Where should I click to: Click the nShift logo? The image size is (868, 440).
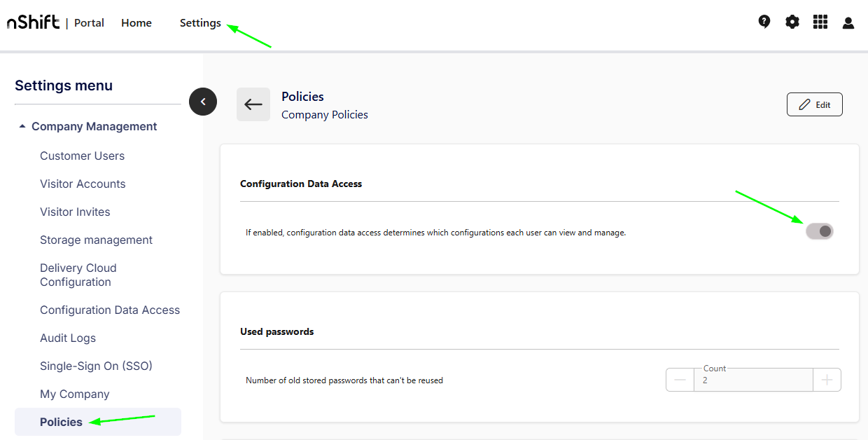(32, 22)
